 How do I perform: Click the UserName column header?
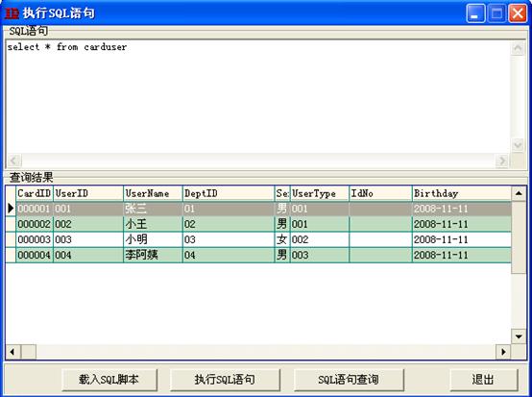[153, 193]
